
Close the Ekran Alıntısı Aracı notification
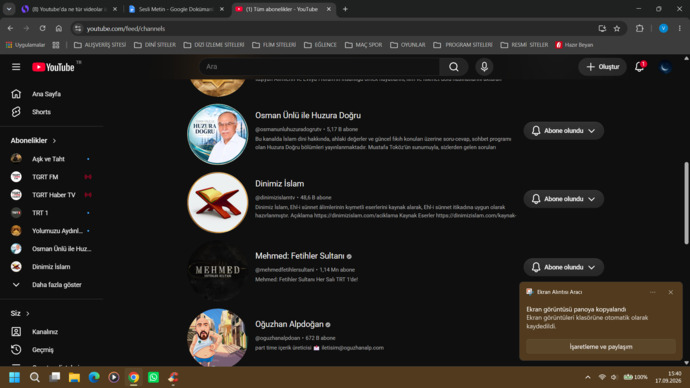click(x=671, y=292)
